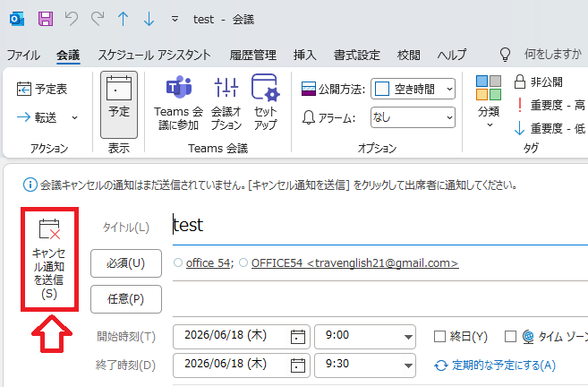Viewport: 588px width, 387px height.
Task: Open the ファイル tab
Action: pyautogui.click(x=23, y=55)
